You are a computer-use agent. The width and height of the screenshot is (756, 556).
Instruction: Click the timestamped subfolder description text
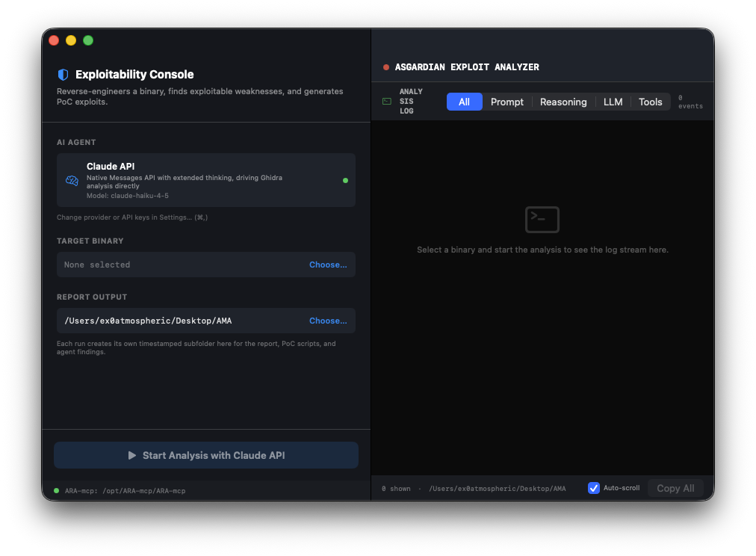(x=196, y=347)
